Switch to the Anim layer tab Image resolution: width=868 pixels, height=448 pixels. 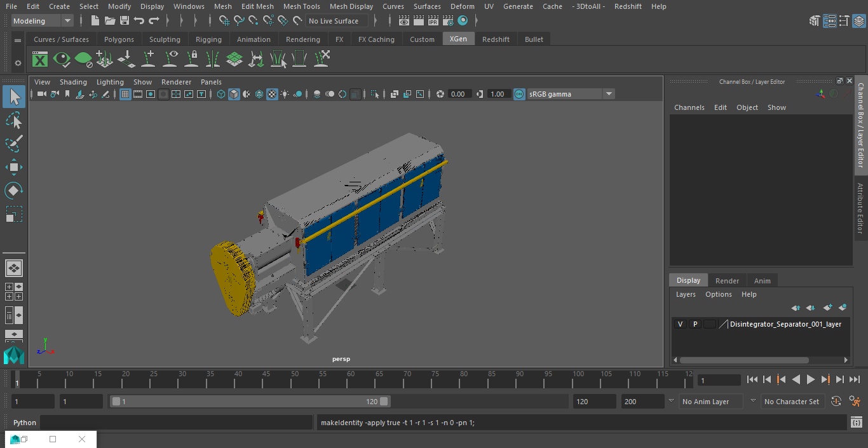click(x=762, y=281)
